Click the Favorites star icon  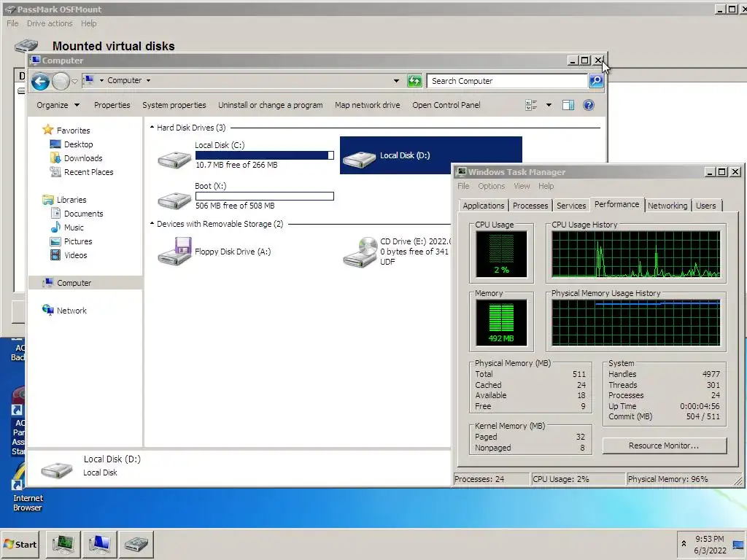[47, 130]
